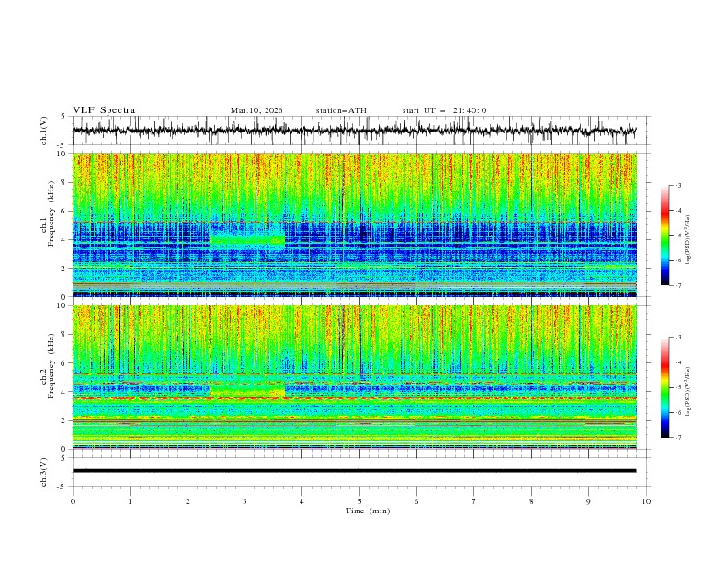Click the flat black ch.3 voltage trace
The width and height of the screenshot is (728, 563).
click(354, 471)
